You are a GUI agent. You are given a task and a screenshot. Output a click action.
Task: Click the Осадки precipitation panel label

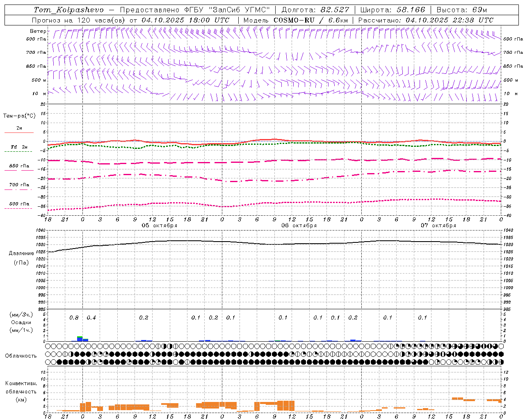pyautogui.click(x=21, y=322)
